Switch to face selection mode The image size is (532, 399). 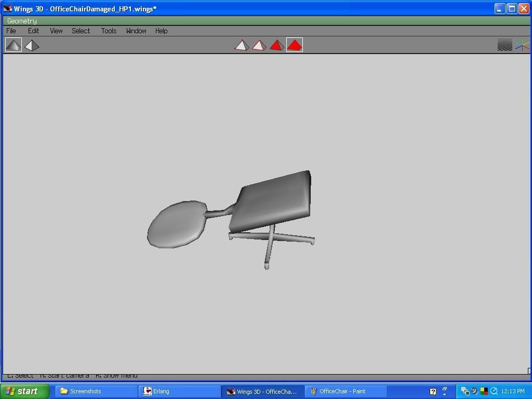coord(276,45)
